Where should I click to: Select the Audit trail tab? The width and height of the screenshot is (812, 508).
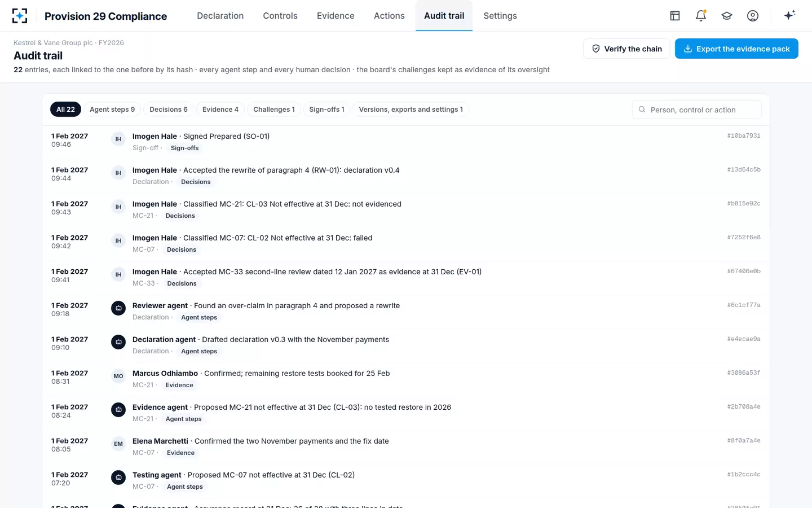[x=444, y=16]
